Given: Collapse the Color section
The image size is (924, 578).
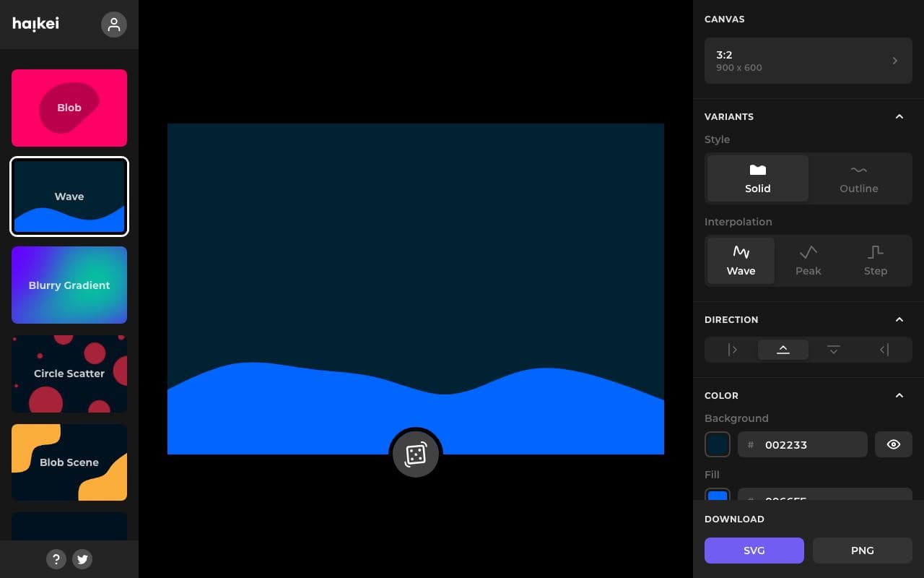Looking at the screenshot, I should click(899, 395).
